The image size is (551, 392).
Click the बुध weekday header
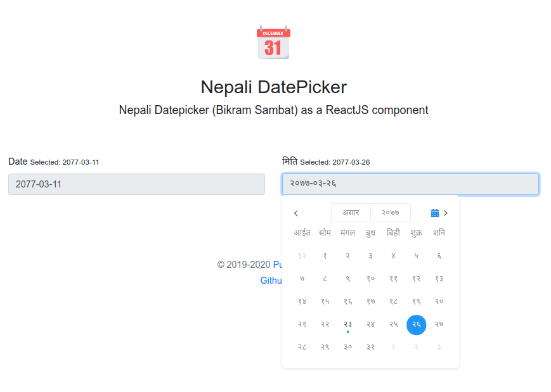pyautogui.click(x=370, y=232)
